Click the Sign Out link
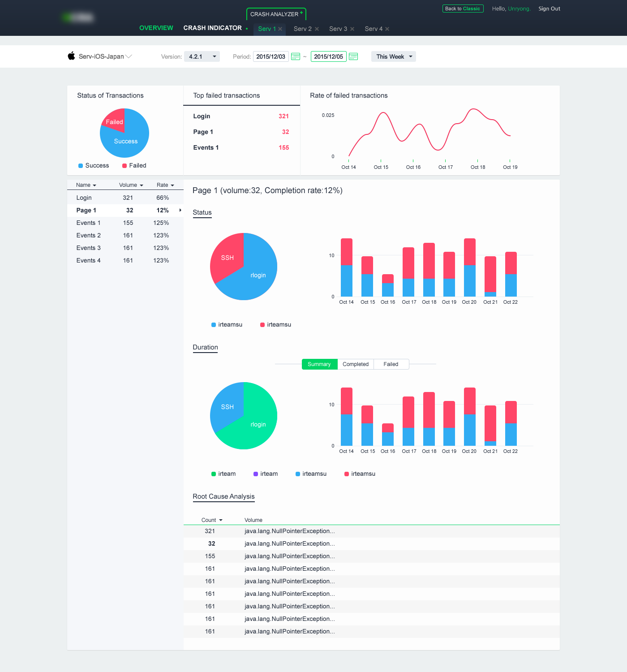627x672 pixels. click(x=549, y=9)
